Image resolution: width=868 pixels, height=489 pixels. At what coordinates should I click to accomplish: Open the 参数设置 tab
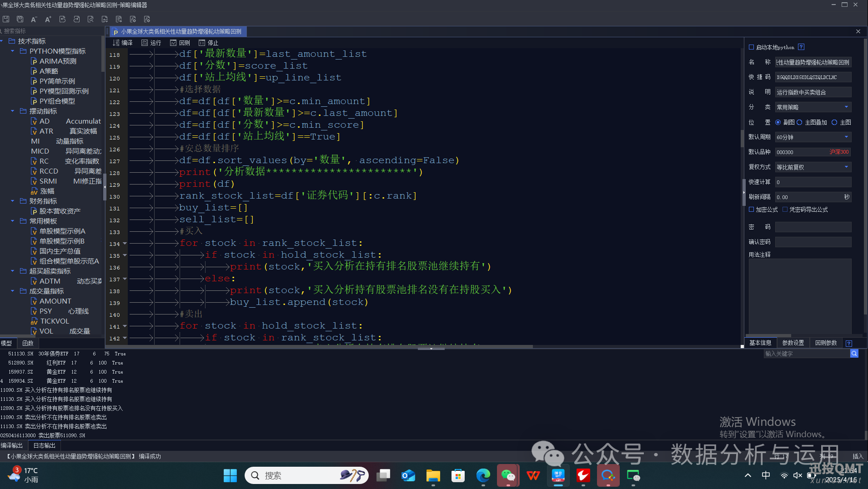coord(793,343)
